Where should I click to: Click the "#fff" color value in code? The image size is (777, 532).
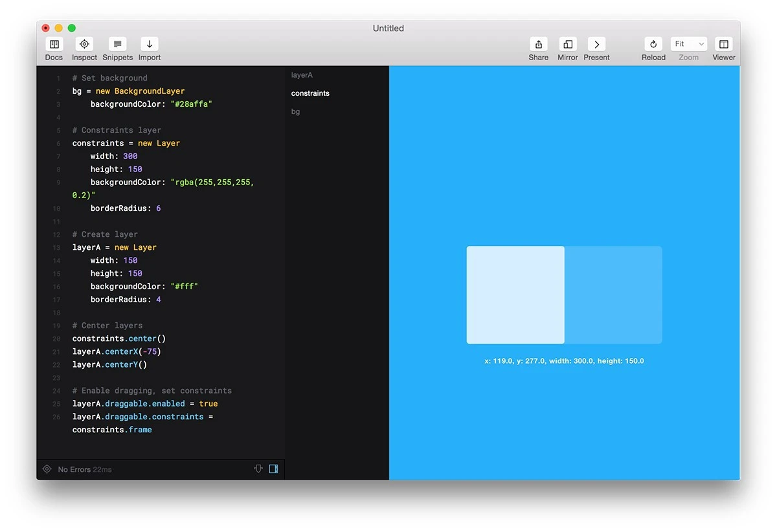point(185,286)
